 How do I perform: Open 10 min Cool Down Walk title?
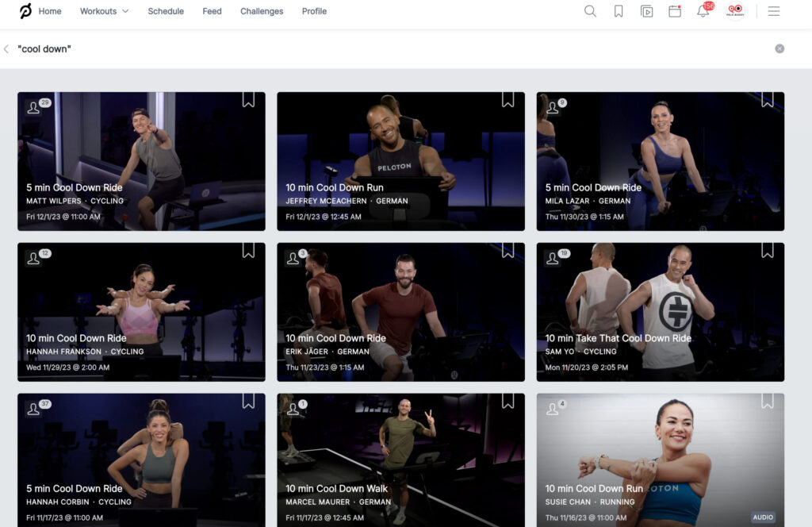click(336, 489)
